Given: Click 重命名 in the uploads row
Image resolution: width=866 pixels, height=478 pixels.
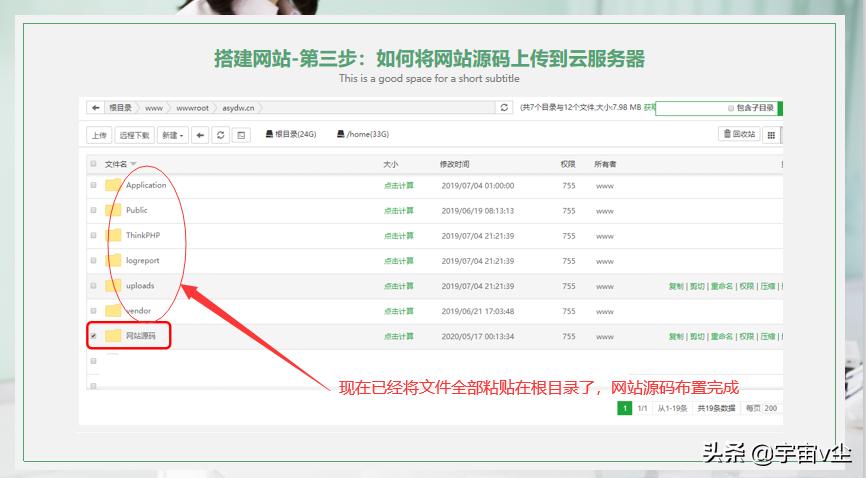Looking at the screenshot, I should click(x=722, y=286).
